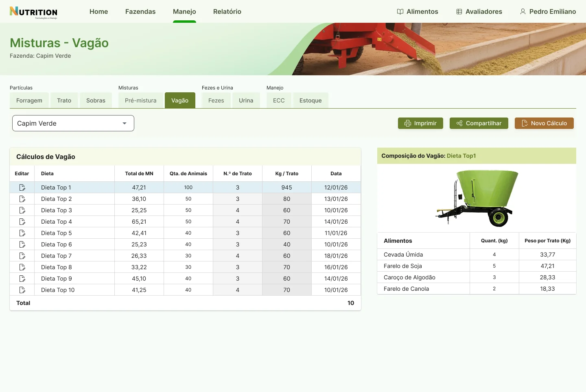Share via Compartilhar button
Image resolution: width=586 pixels, height=392 pixels.
pyautogui.click(x=479, y=123)
